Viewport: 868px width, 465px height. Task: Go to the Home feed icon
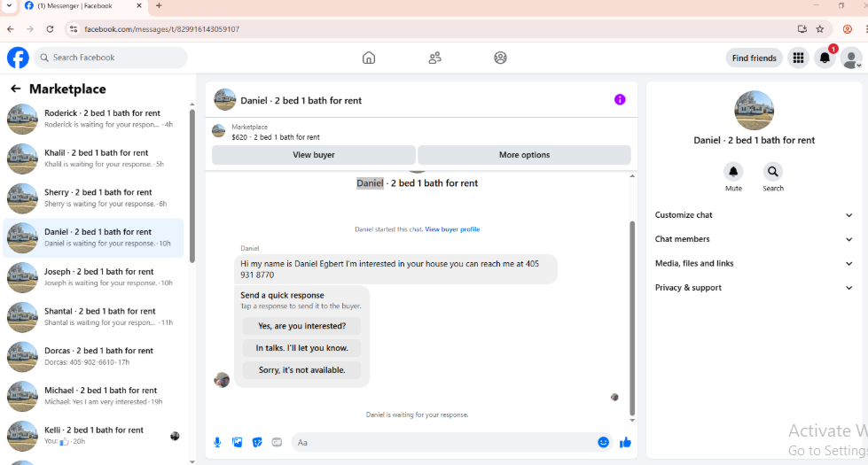[369, 58]
